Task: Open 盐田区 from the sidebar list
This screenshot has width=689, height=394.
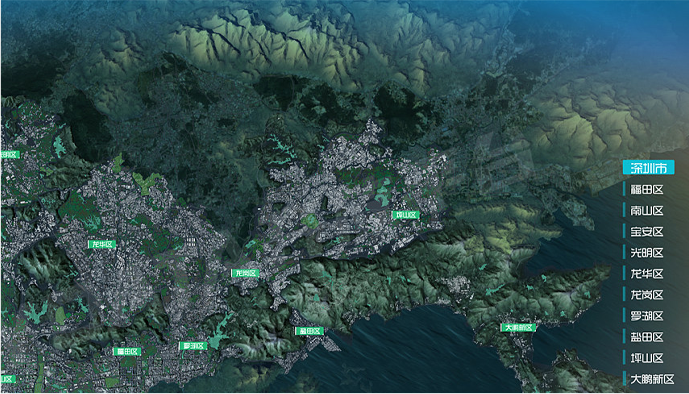Action: pos(647,337)
